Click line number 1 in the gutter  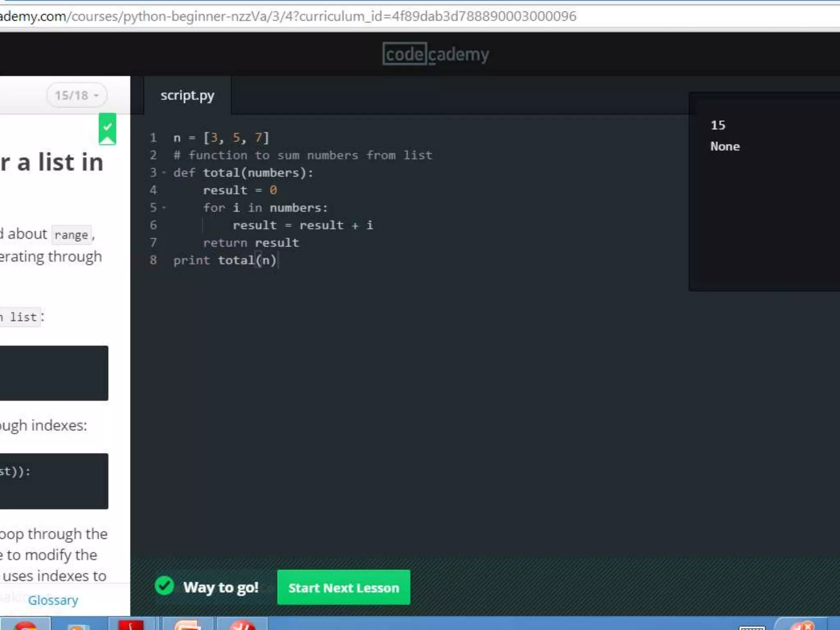pos(153,138)
